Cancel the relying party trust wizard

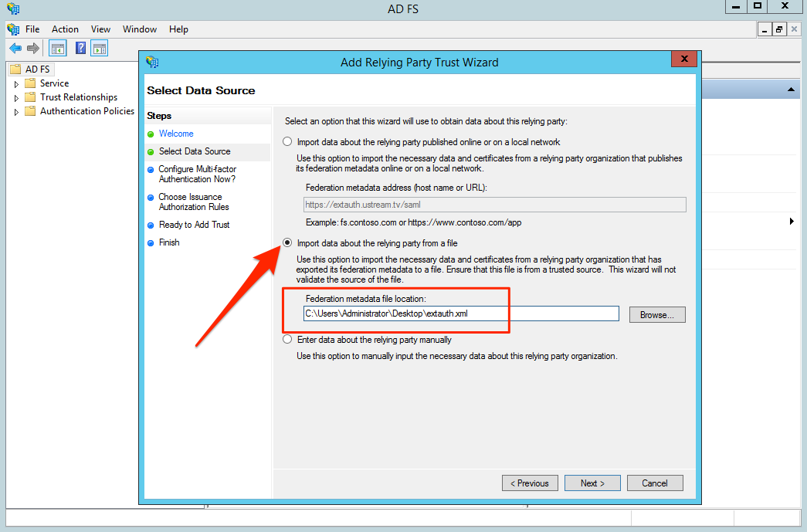[655, 483]
